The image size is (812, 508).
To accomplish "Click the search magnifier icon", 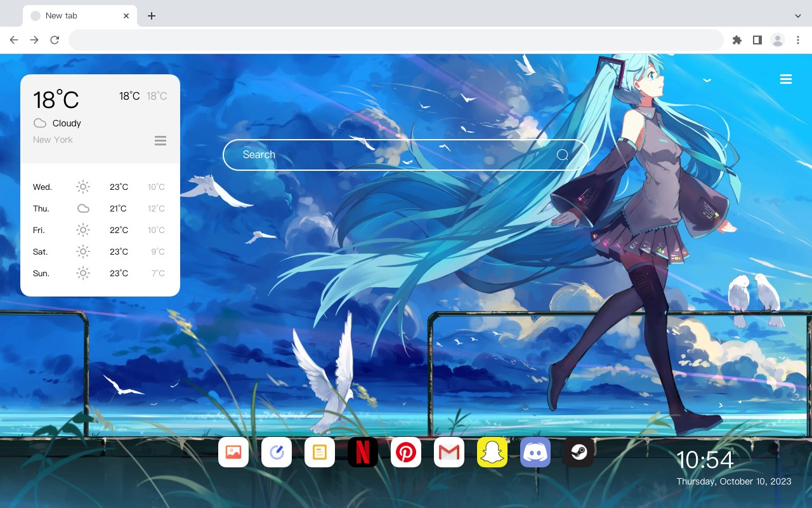I will point(562,155).
